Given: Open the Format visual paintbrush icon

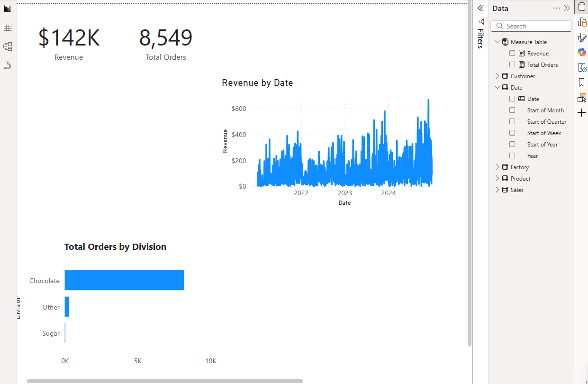Looking at the screenshot, I should (x=582, y=37).
